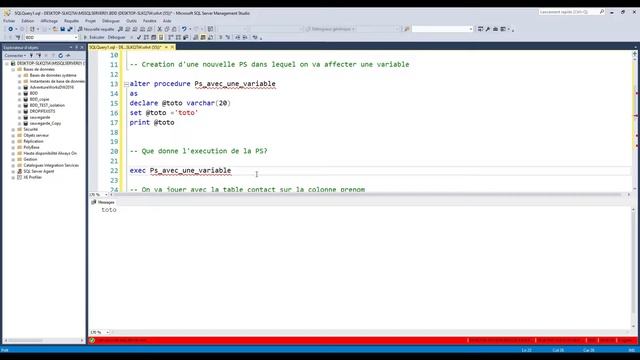Click the Nouvelle requête button

(96, 29)
